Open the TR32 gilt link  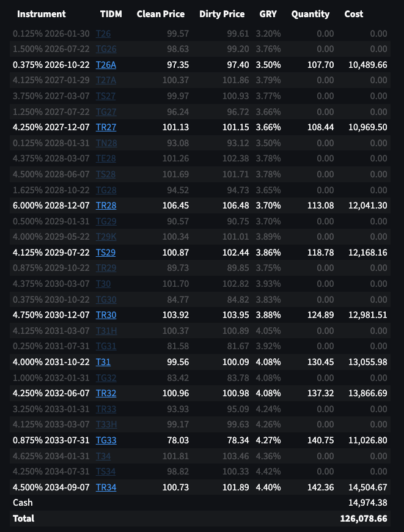click(106, 393)
